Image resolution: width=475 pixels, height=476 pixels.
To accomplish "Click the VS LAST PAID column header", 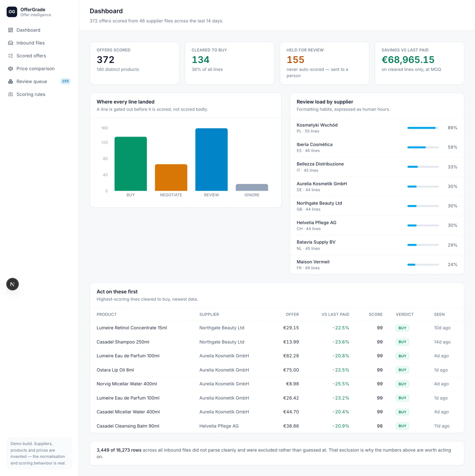I will click(335, 314).
